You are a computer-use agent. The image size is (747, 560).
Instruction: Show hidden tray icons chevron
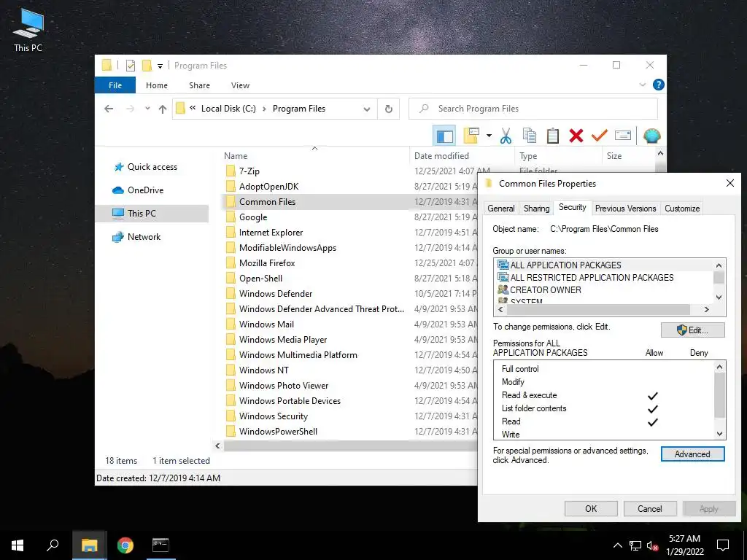click(x=617, y=545)
